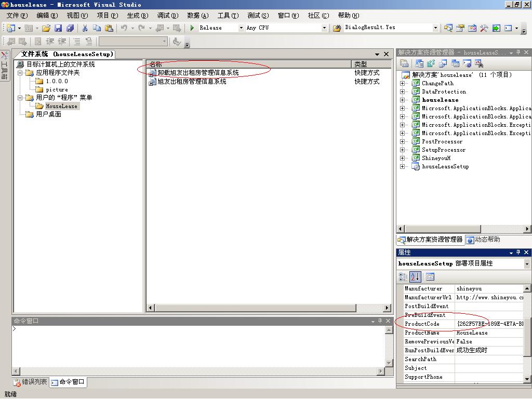Select the 解决方案资源管理器 bottom tab
This screenshot has width=532, height=399.
pos(430,240)
